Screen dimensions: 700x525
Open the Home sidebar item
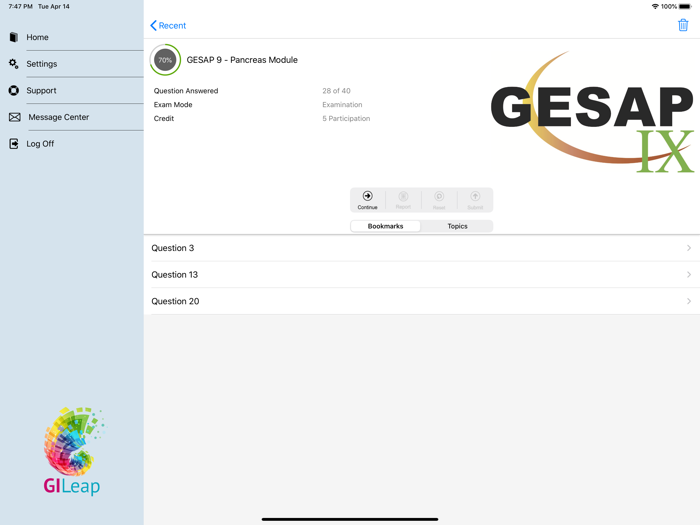[72, 38]
